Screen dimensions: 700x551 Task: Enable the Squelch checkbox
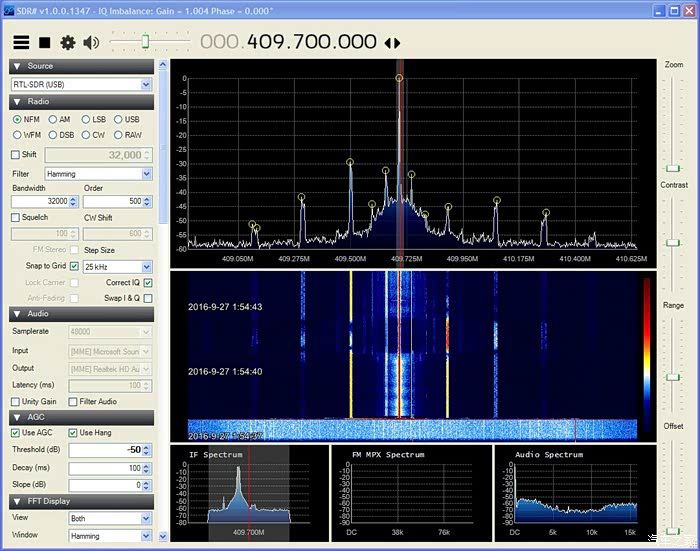(x=15, y=217)
